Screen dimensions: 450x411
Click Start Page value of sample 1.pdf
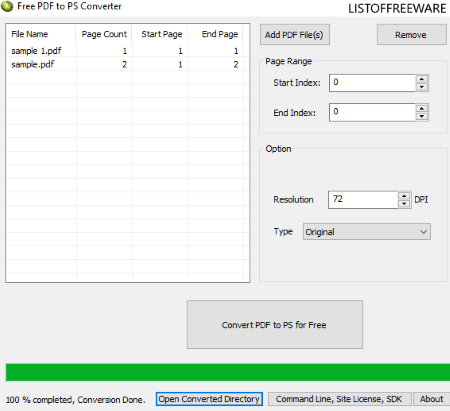(x=180, y=51)
